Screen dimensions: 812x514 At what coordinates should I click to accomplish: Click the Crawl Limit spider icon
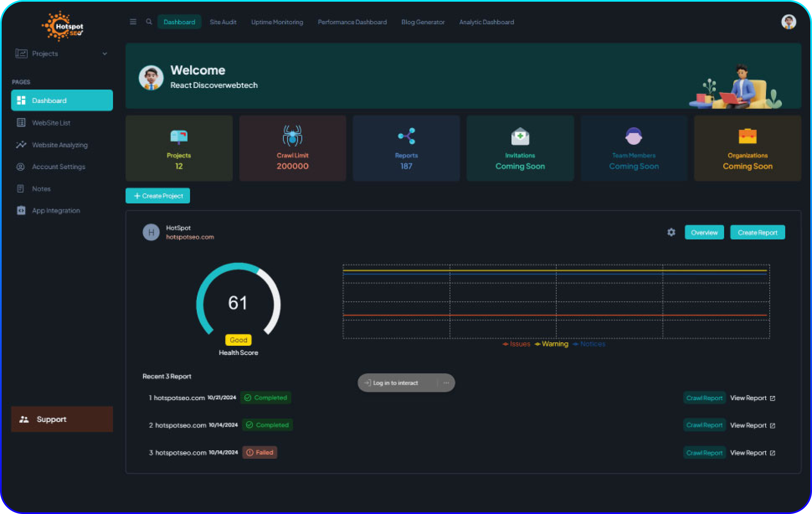tap(292, 136)
